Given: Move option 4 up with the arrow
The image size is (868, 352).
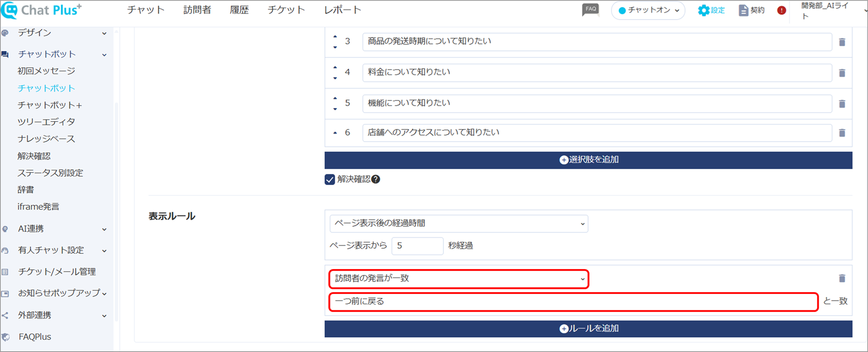Looking at the screenshot, I should point(335,67).
